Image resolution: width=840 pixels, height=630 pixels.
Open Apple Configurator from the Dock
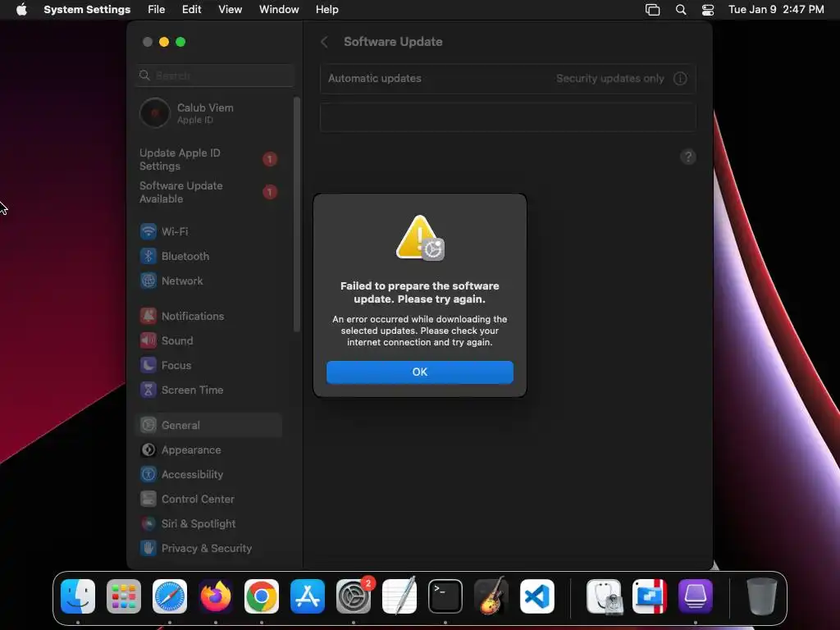[x=696, y=596]
